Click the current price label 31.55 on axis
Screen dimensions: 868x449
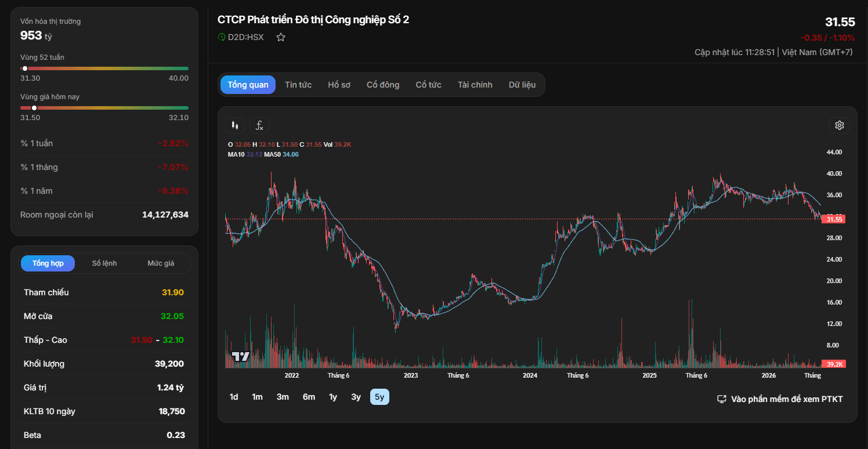[834, 219]
